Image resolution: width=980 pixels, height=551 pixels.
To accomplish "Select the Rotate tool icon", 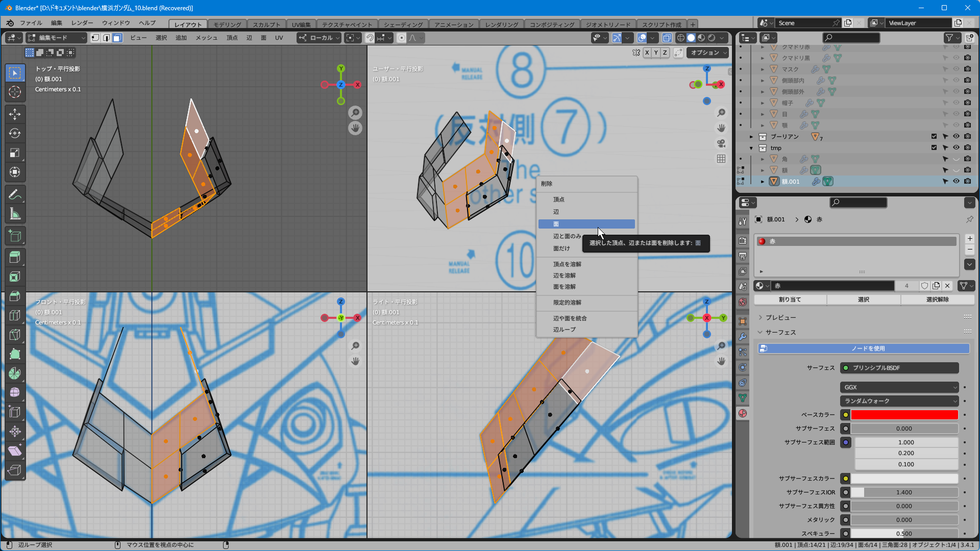I will click(15, 134).
